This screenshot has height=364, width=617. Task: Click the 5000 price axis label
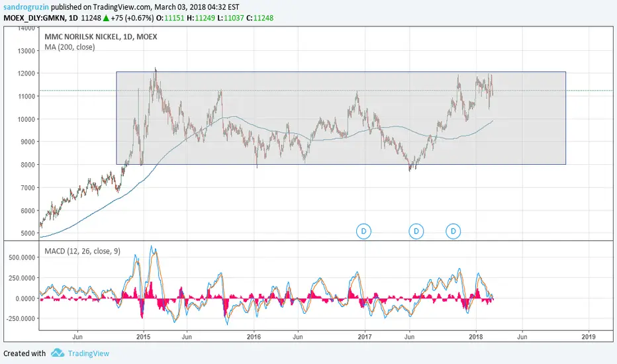(x=26, y=233)
